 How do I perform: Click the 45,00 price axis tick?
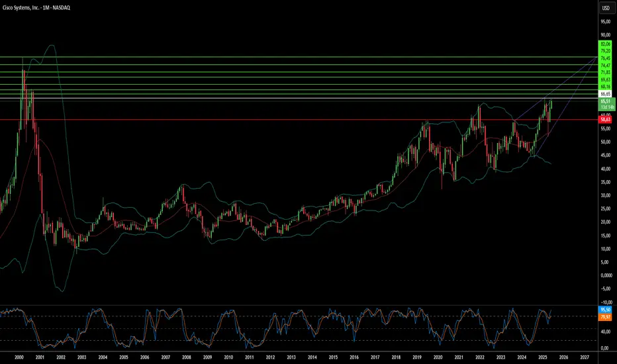[x=606, y=155]
